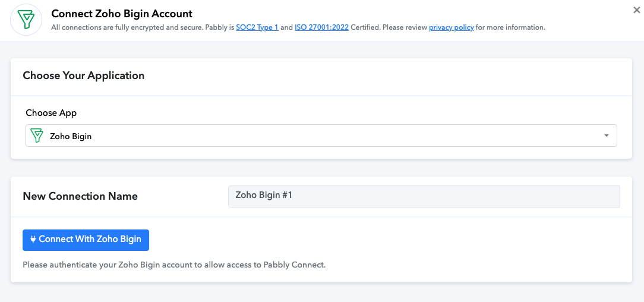This screenshot has height=302, width=644.
Task: Click Connect With Zoho Bigin button
Action: (x=86, y=240)
